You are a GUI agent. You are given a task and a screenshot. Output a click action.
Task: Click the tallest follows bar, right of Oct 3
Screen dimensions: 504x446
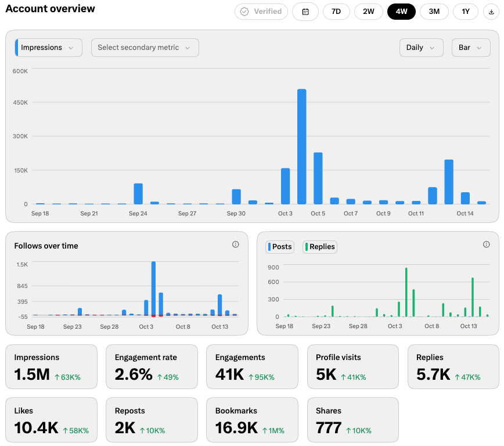154,289
